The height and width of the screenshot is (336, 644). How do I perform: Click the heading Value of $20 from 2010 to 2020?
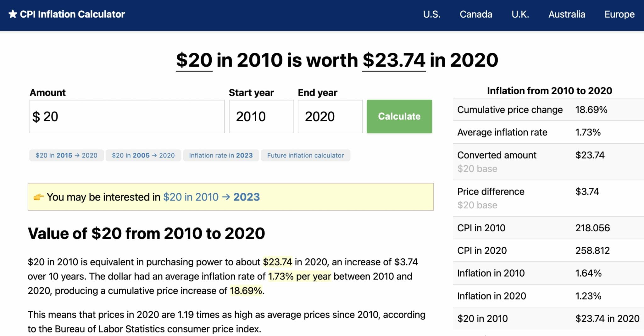pos(146,234)
